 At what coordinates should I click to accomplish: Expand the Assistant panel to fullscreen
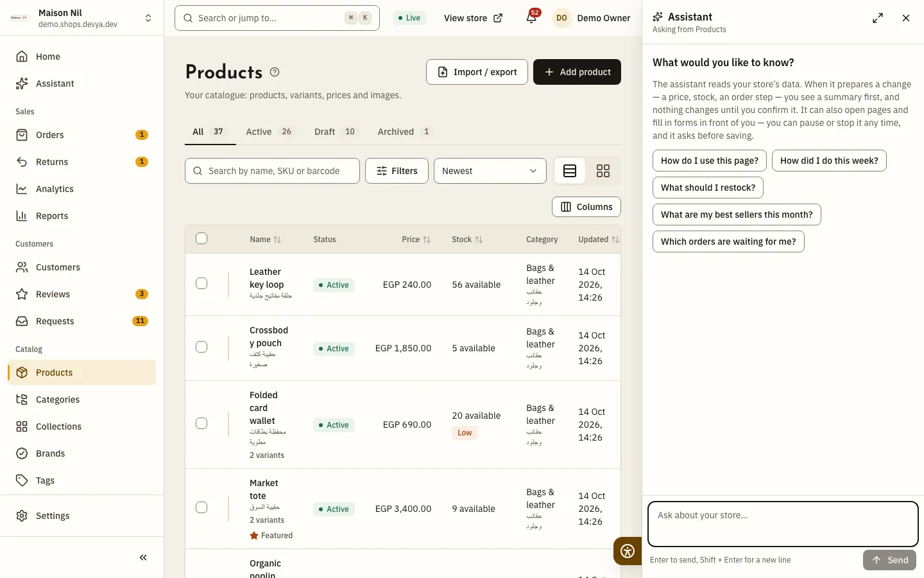(878, 18)
